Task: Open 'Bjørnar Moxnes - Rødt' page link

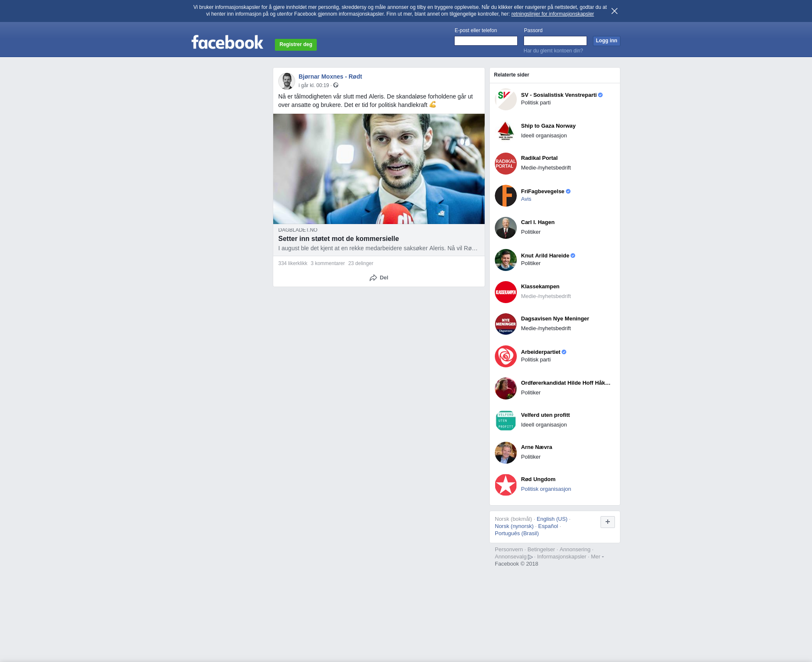Action: [330, 77]
